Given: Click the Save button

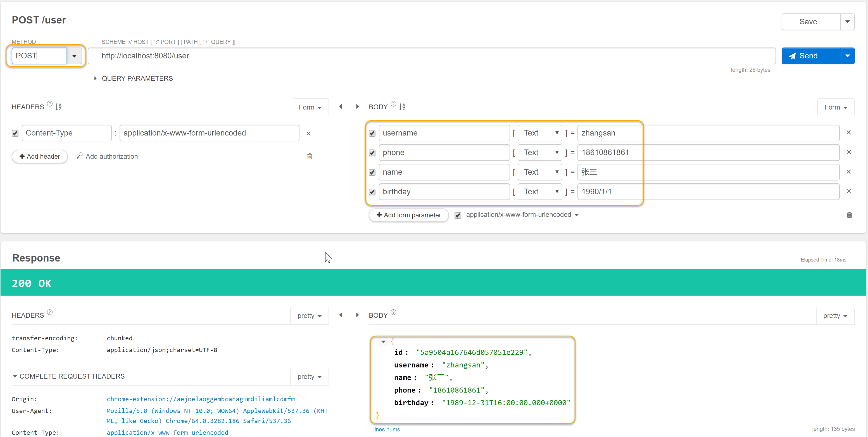Looking at the screenshot, I should point(811,22).
